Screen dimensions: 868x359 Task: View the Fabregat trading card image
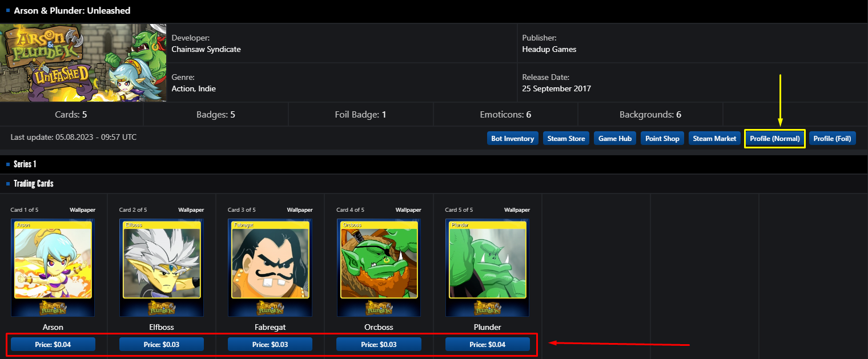click(270, 268)
